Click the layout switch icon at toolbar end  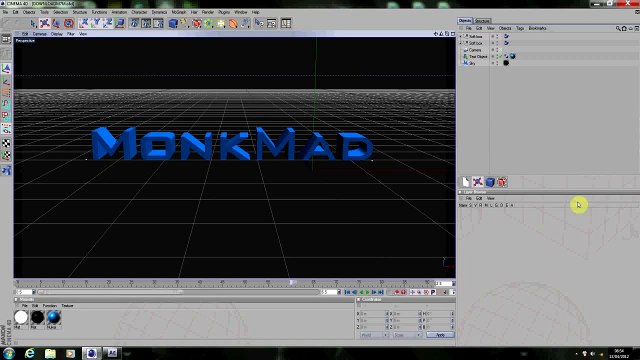(x=286, y=23)
